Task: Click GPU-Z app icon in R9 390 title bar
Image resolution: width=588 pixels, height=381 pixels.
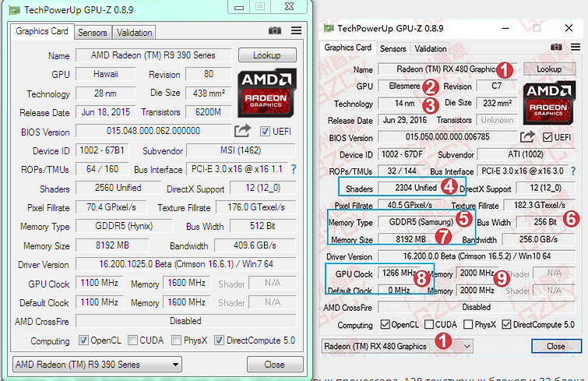Action: [x=14, y=10]
